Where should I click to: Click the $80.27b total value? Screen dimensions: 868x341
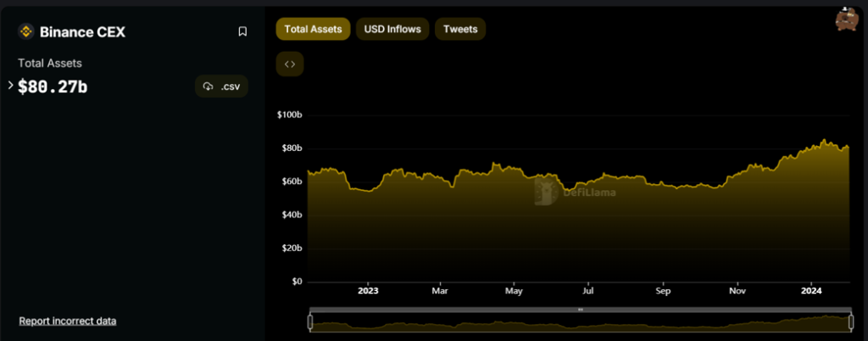pyautogui.click(x=53, y=87)
